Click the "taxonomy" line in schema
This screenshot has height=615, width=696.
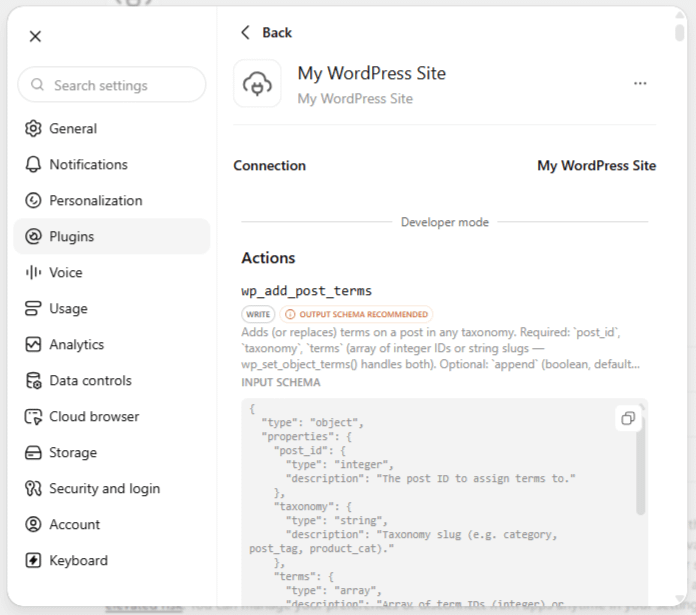pyautogui.click(x=312, y=506)
